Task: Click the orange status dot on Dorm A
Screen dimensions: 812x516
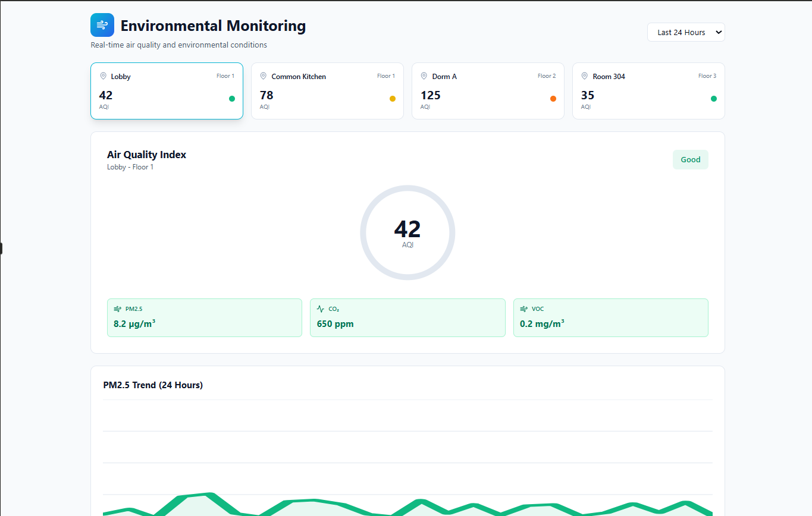Action: click(x=553, y=99)
